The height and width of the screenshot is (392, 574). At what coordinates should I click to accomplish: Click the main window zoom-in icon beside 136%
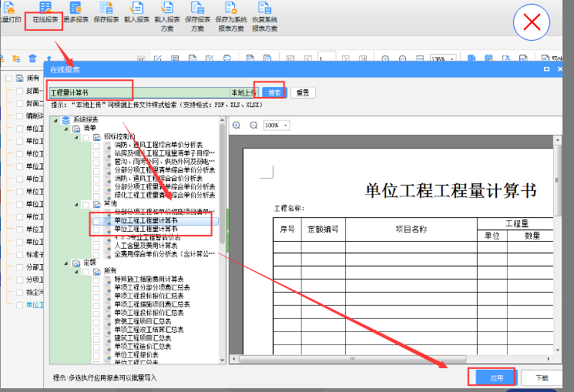[385, 59]
